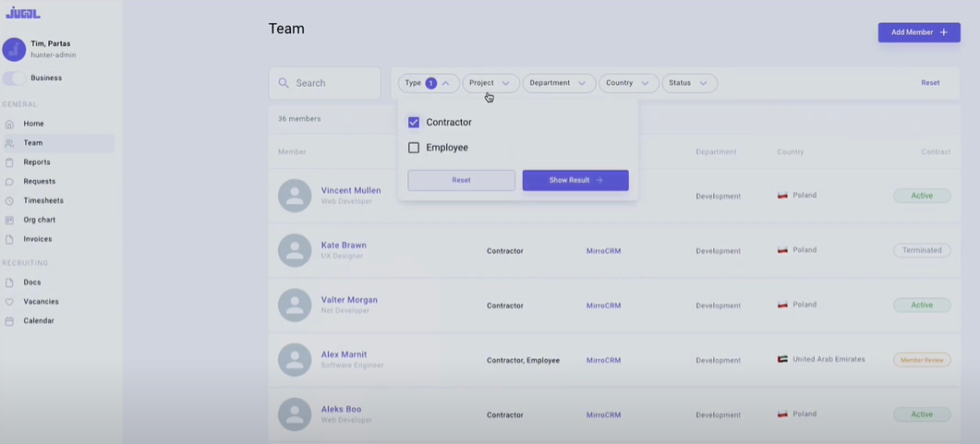The image size is (980, 444).
Task: Open the Country filter dropdown
Action: [x=628, y=83]
